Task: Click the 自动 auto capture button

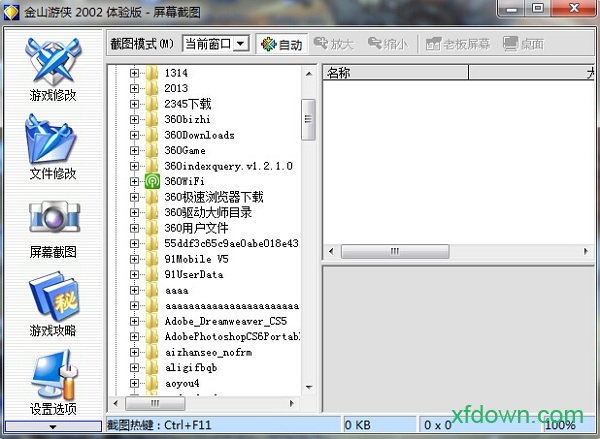Action: tap(282, 44)
